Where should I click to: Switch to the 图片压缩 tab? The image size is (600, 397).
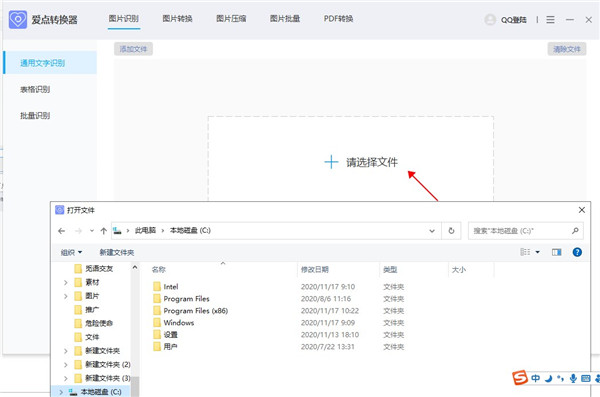coord(231,18)
